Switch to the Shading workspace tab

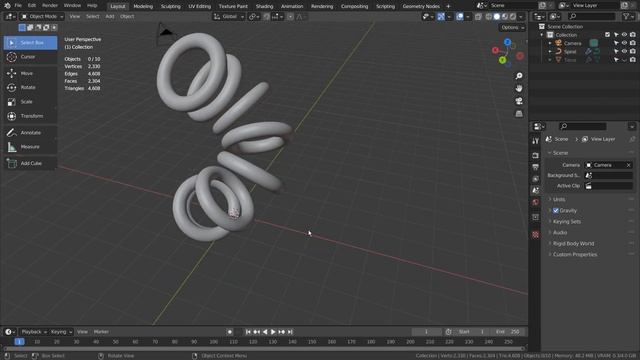coord(264,6)
